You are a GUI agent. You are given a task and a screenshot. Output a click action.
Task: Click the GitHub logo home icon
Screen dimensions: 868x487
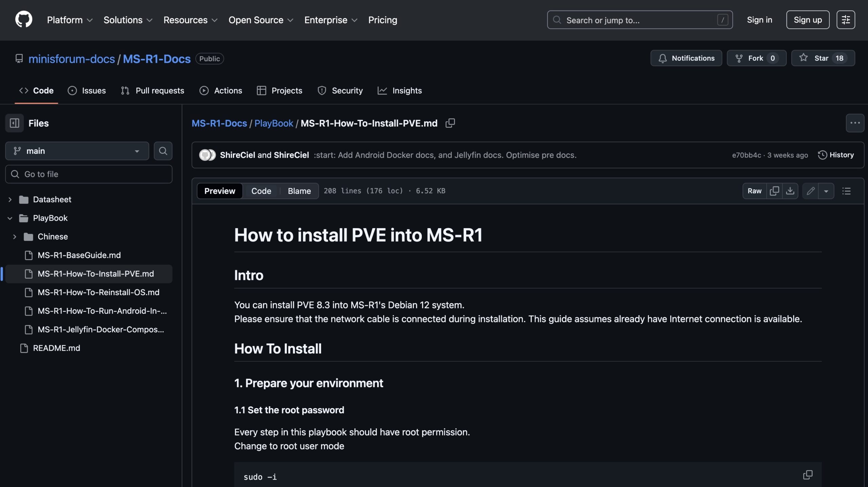[24, 20]
